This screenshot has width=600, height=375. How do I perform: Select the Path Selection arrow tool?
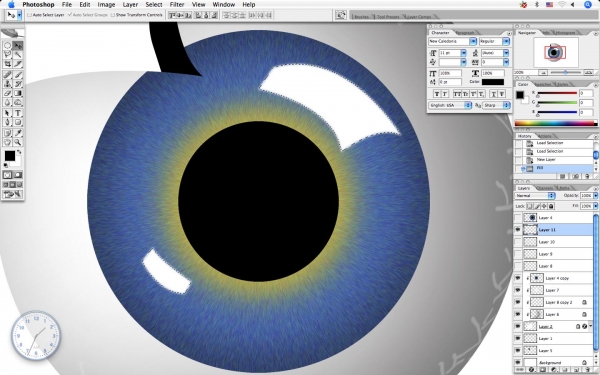tap(7, 113)
